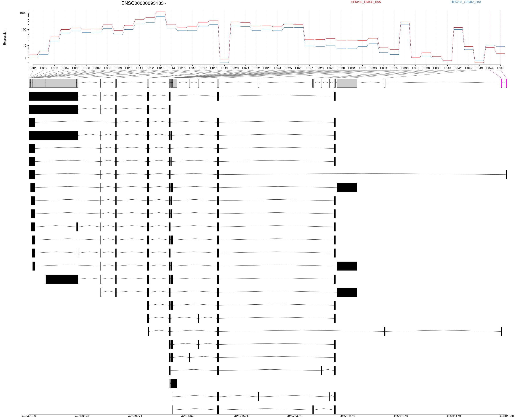The width and height of the screenshot is (531, 420).
Task: Click the wide gray exon block of the gene model, right of center
Action: 347,83
